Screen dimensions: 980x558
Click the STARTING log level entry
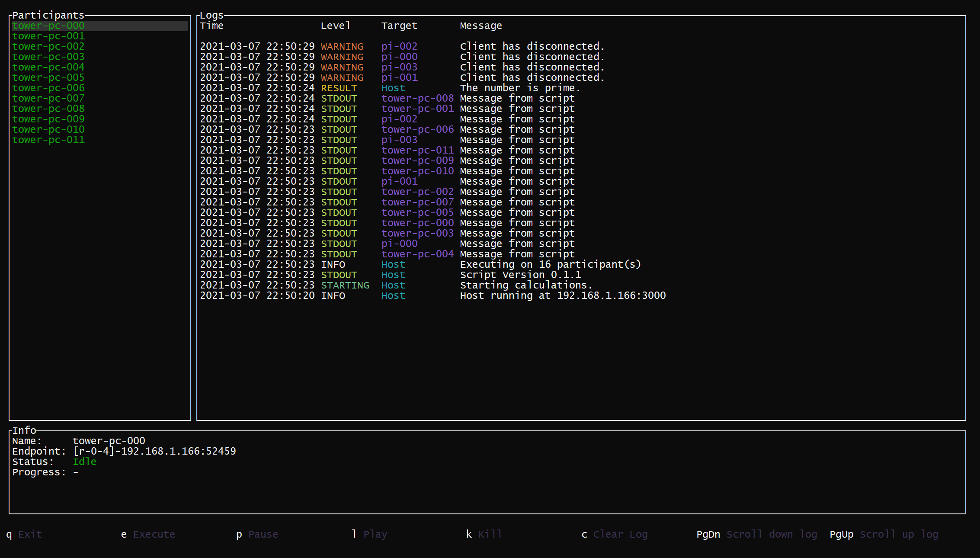point(345,285)
